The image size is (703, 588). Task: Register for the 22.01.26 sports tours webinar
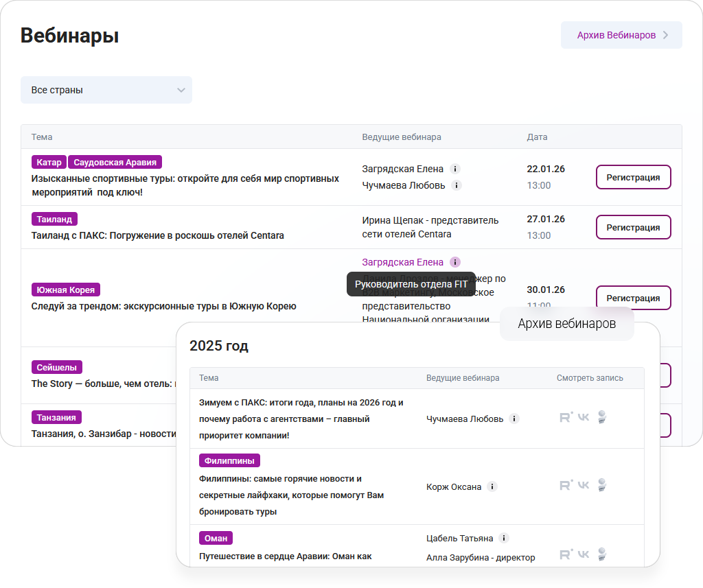633,177
